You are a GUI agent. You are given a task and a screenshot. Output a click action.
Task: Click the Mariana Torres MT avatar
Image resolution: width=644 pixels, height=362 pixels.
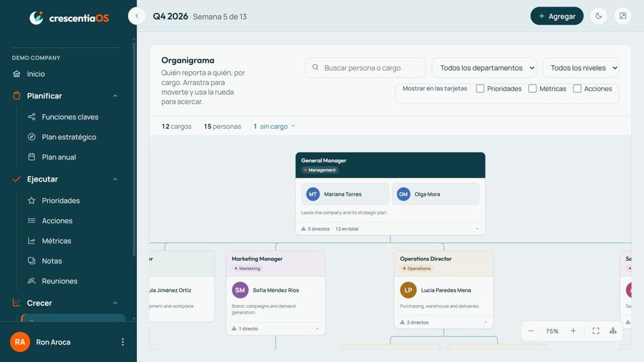[x=313, y=194]
